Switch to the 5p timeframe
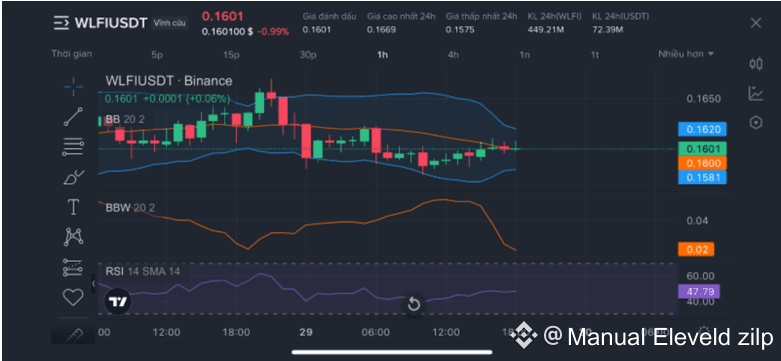Screen dimensions: 781x361 tap(157, 55)
